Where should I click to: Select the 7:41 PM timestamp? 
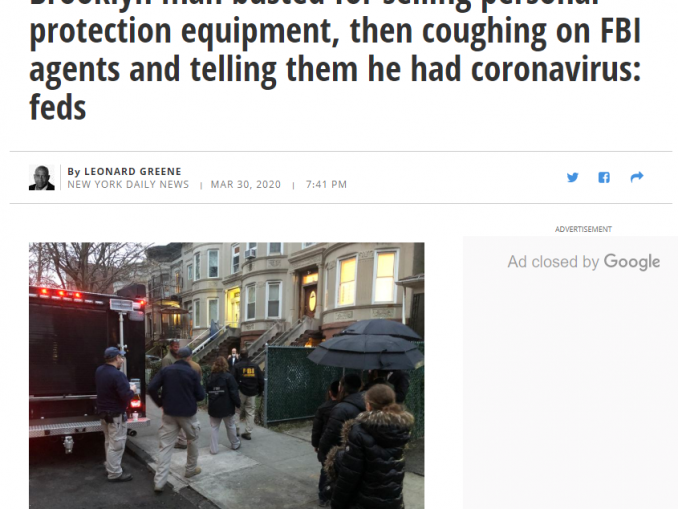326,185
